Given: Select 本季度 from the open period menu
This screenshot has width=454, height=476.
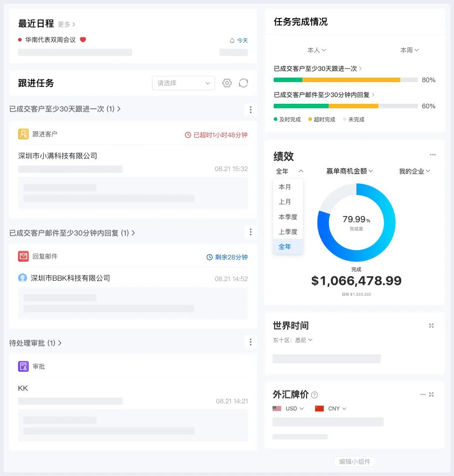Looking at the screenshot, I should tap(288, 217).
